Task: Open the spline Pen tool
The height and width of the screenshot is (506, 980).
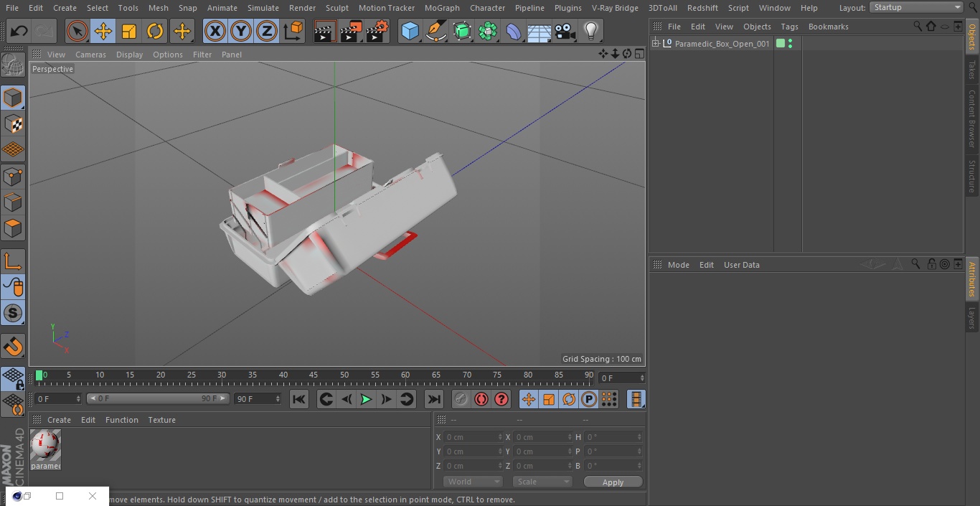Action: (x=435, y=31)
